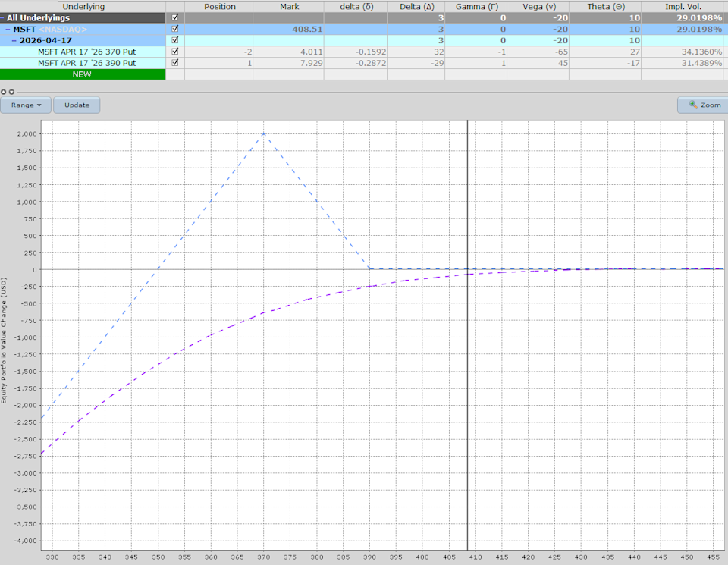Viewport: 728px width, 565px height.
Task: Click the Impl. Vol. column header
Action: click(x=684, y=6)
